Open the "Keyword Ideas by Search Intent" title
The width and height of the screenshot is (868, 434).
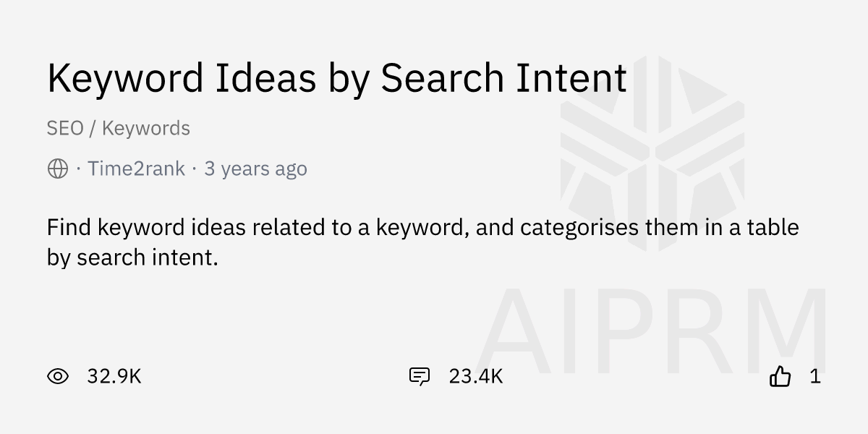pos(336,78)
